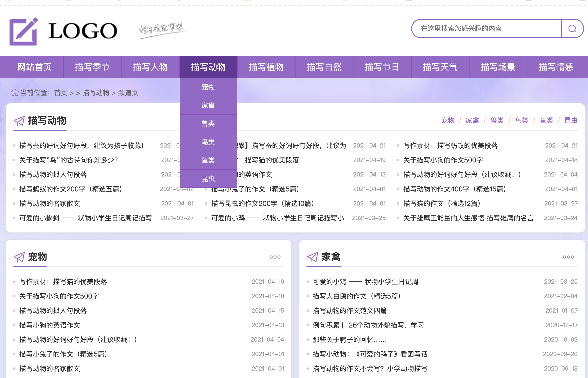Click 兽类 category link at panel top right
The image size is (588, 378).
click(x=497, y=121)
